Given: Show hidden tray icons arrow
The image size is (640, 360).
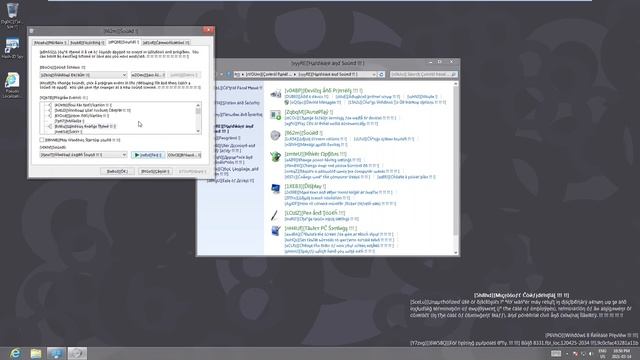Looking at the screenshot, I should (567, 353).
